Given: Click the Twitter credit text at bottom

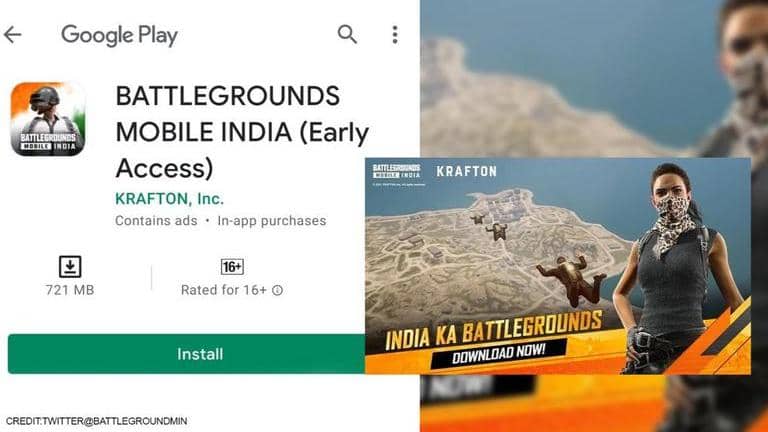Looking at the screenshot, I should [x=96, y=421].
